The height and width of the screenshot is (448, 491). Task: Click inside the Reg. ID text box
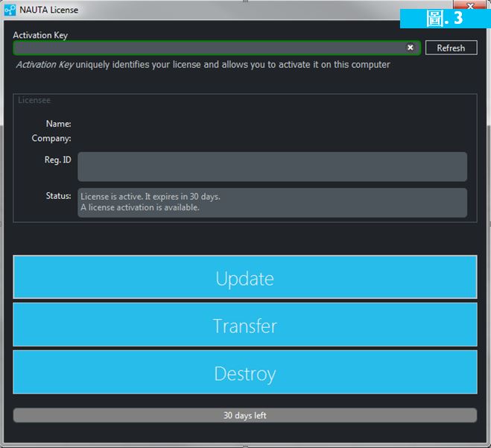[x=272, y=166]
